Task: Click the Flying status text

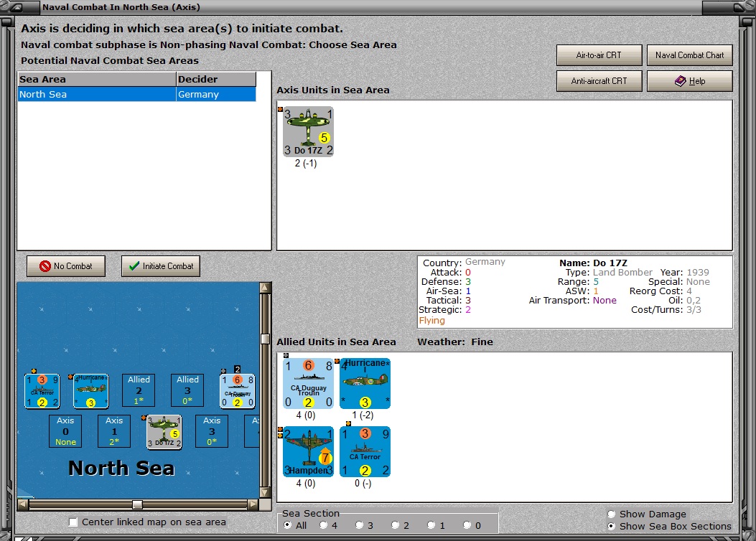Action: (x=432, y=321)
